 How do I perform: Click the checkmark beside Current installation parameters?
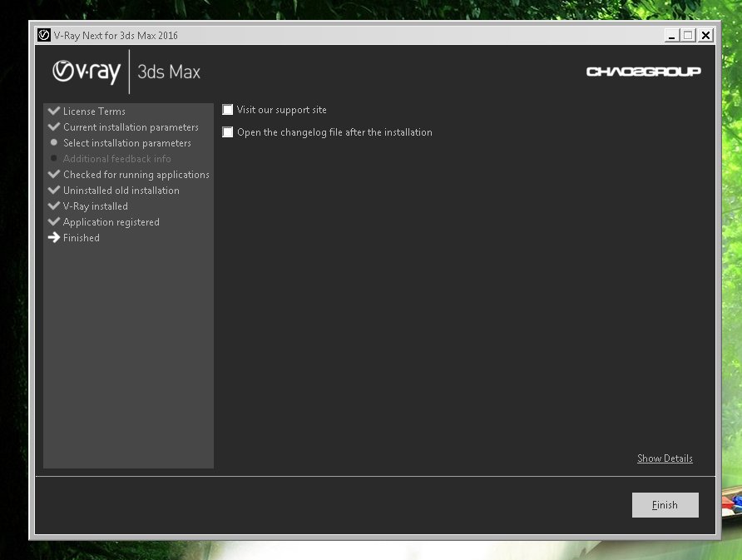point(54,126)
